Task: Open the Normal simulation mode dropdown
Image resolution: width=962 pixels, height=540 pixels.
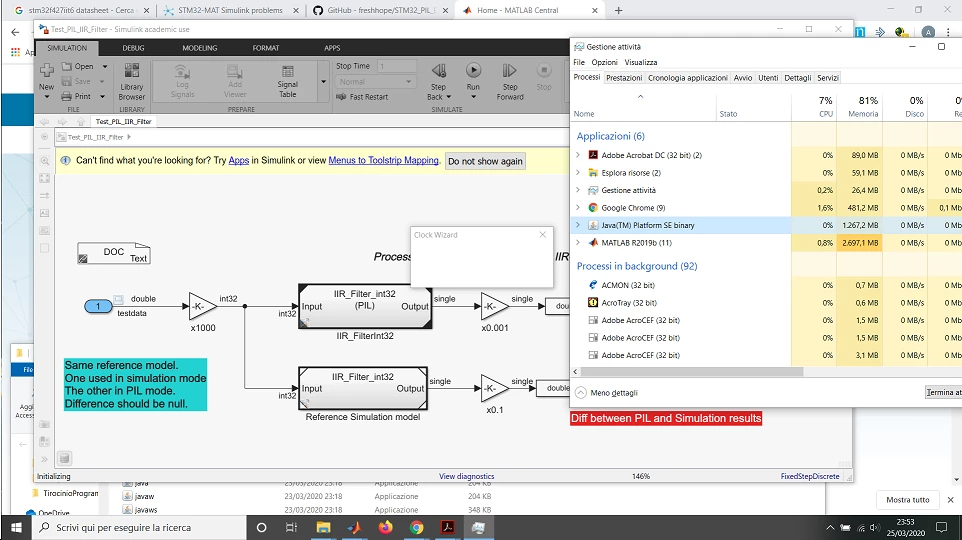Action: pos(375,82)
